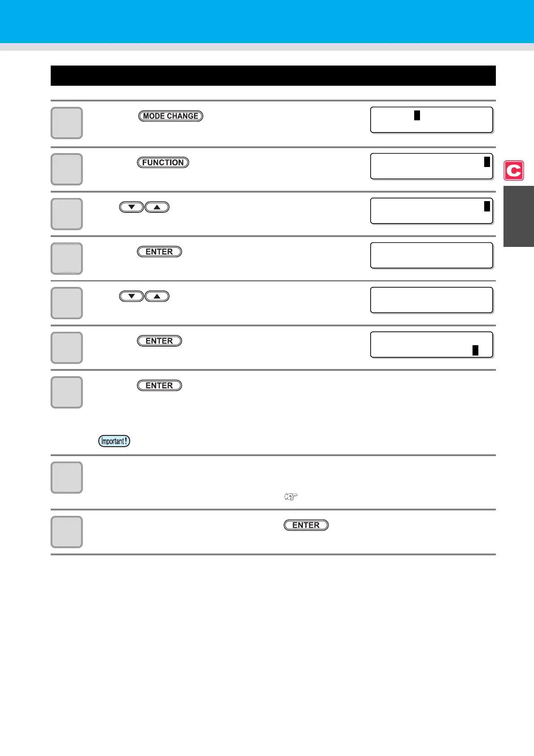The image size is (534, 756).
Task: Click the down arrow key below FUNCTION
Action: tap(131, 207)
